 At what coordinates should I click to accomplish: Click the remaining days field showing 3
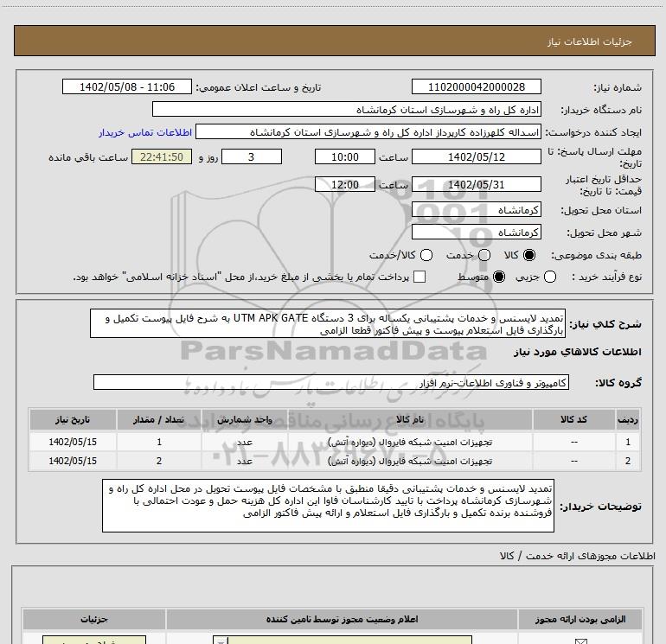(252, 156)
